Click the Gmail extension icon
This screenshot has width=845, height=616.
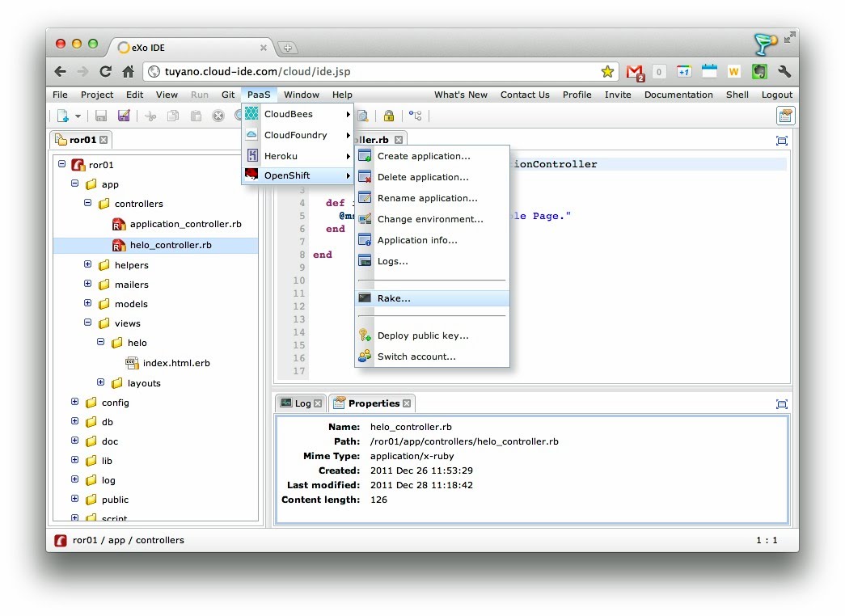(x=636, y=72)
